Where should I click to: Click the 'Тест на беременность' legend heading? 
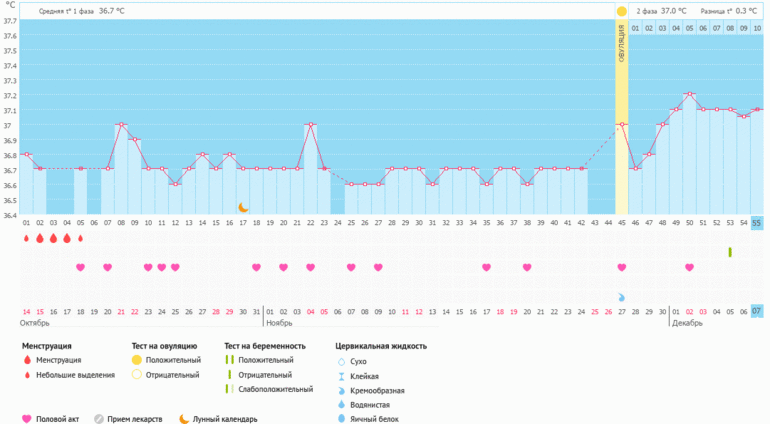tap(265, 346)
